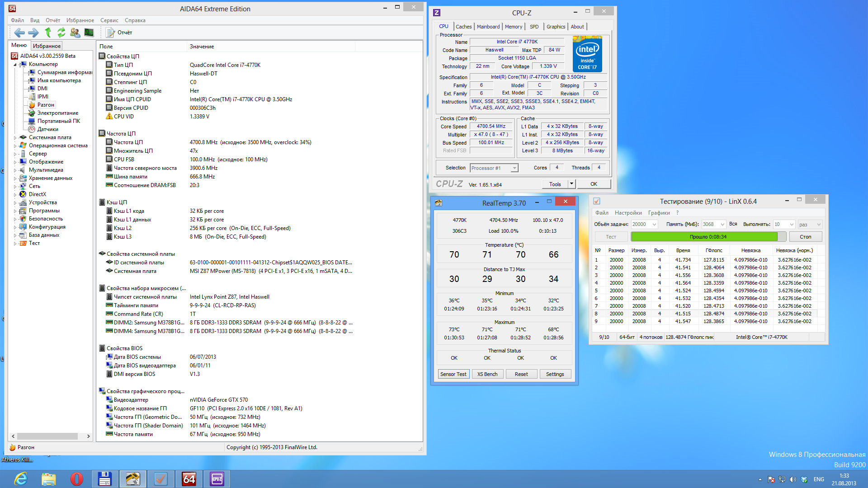Click the green Refresh arrows icon
This screenshot has width=868, height=488.
pos(61,33)
